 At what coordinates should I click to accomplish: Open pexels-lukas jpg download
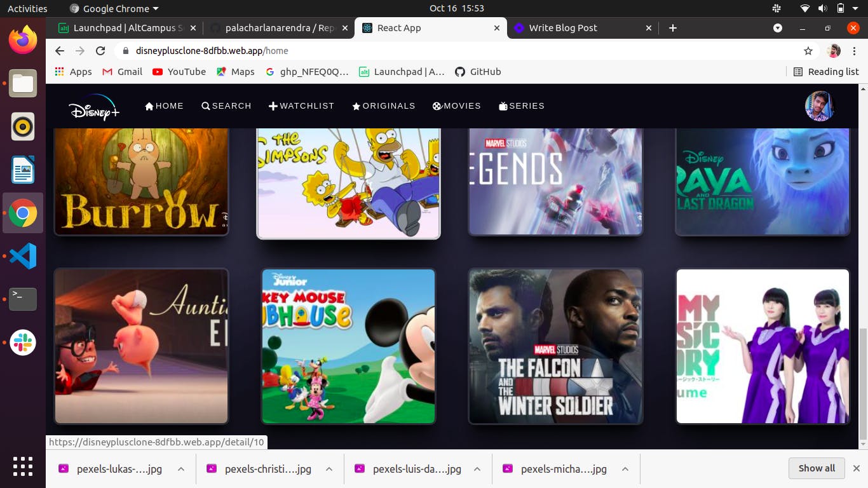[x=111, y=469]
